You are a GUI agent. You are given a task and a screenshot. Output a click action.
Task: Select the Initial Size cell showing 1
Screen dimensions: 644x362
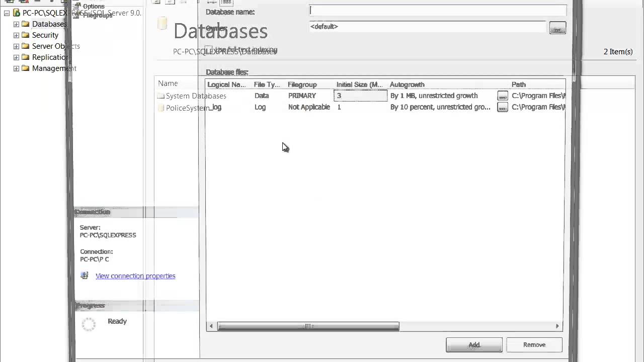(361, 107)
